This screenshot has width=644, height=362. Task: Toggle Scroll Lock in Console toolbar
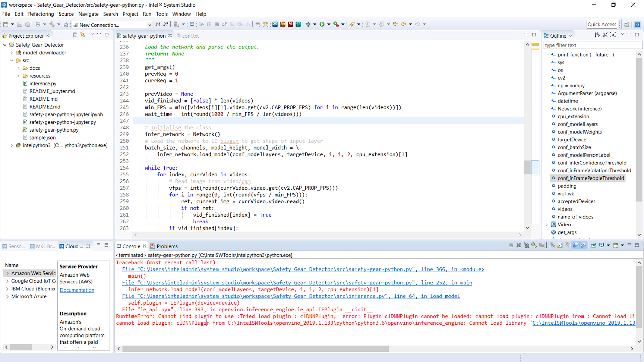click(x=560, y=245)
